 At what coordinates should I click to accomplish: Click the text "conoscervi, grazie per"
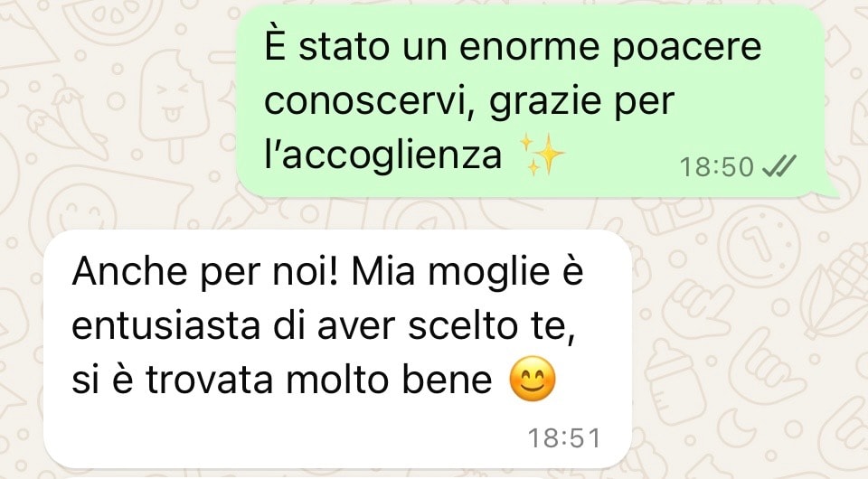coord(469,103)
